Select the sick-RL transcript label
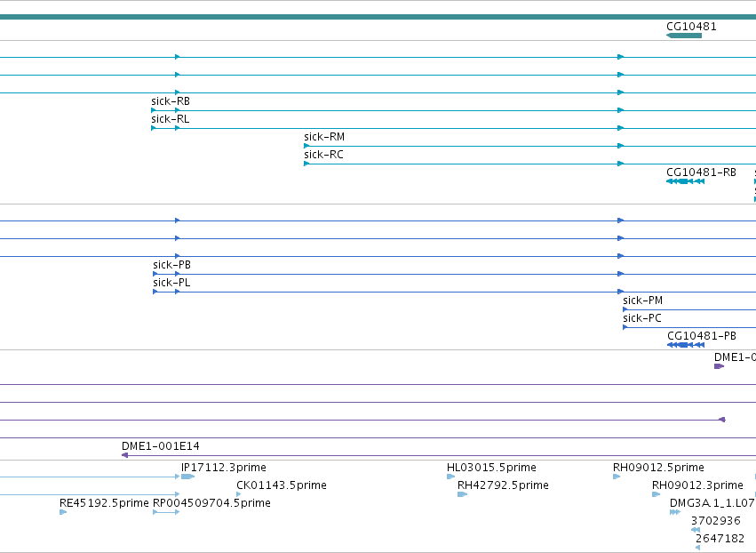This screenshot has width=756, height=553. pos(171,119)
